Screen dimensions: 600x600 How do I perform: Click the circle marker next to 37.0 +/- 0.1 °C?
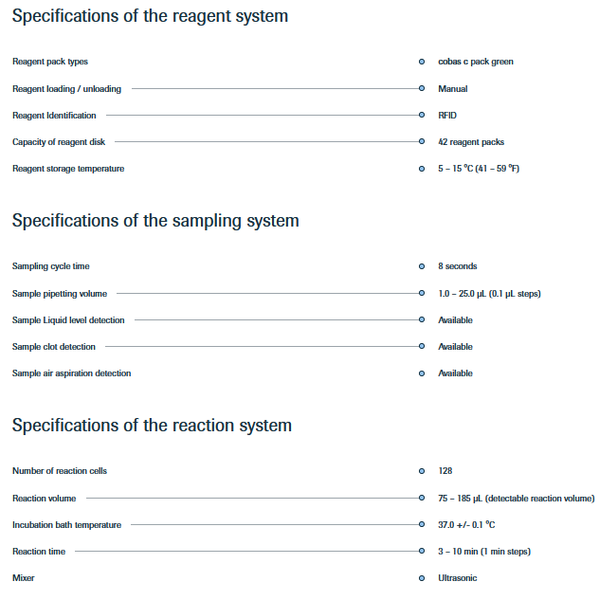click(x=421, y=524)
